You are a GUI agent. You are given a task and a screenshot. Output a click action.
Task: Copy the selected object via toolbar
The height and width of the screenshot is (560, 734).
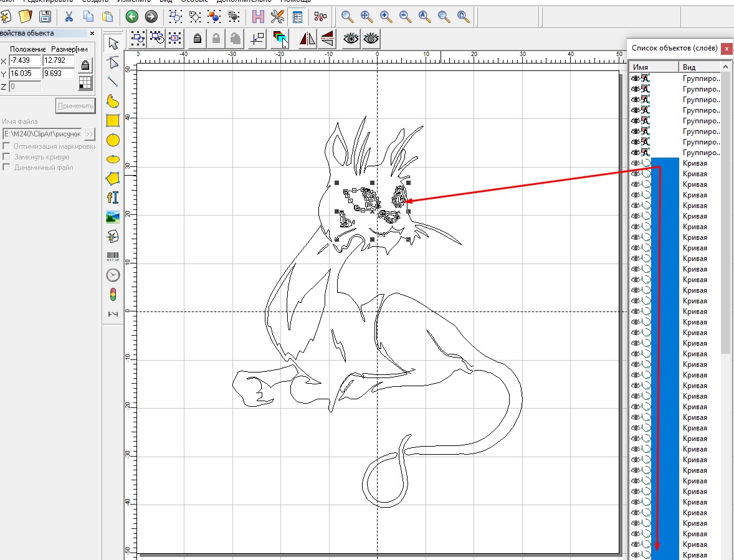[x=88, y=17]
